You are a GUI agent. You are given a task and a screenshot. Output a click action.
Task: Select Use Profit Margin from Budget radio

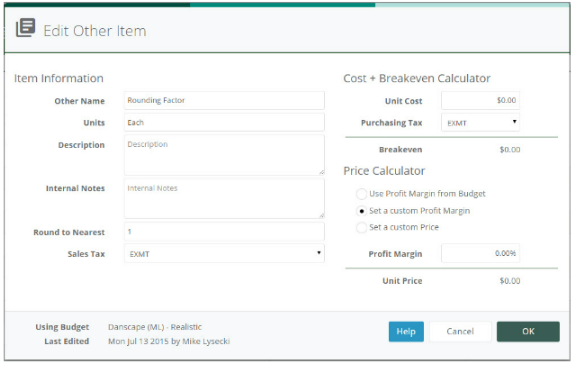[x=361, y=194]
